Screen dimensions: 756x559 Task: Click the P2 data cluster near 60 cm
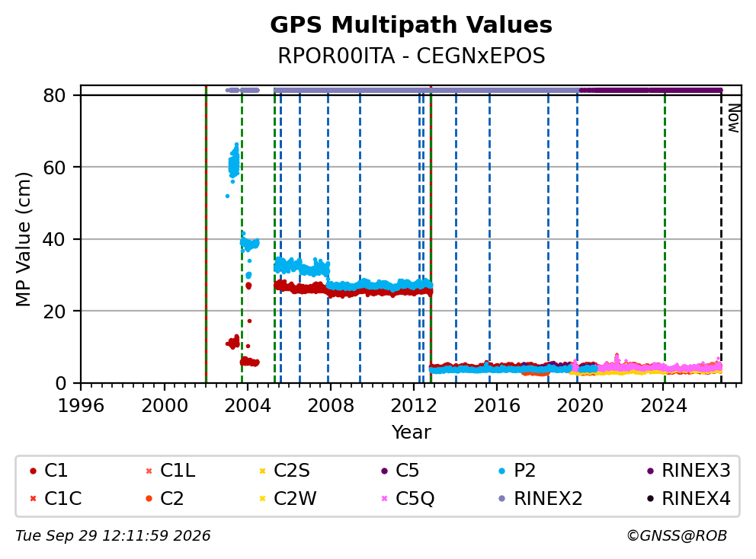[x=234, y=162]
